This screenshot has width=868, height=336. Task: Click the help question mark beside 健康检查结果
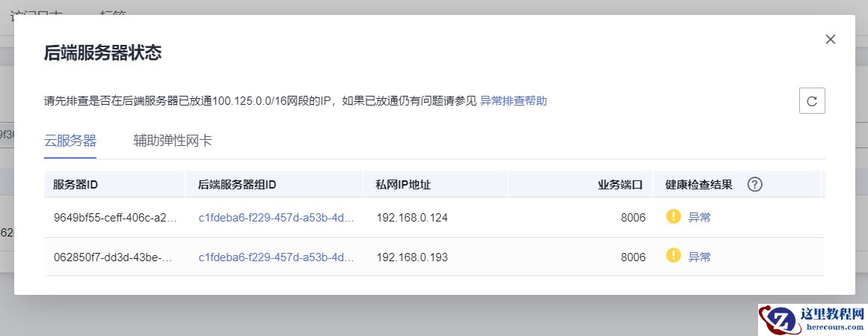point(754,184)
